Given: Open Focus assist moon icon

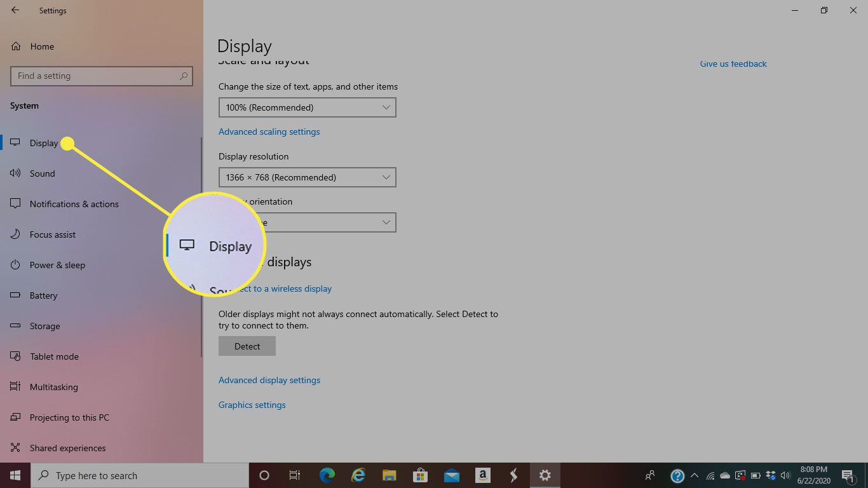Looking at the screenshot, I should (15, 234).
